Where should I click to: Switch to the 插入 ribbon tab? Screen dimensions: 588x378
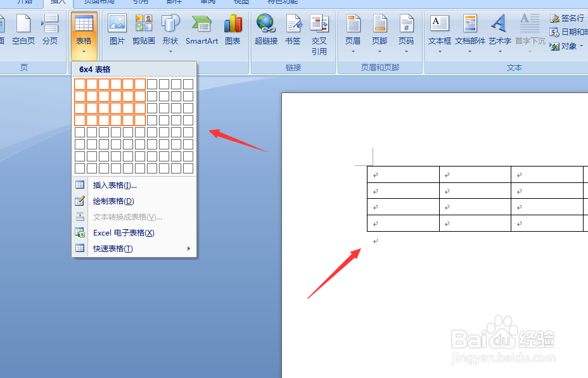(x=58, y=3)
